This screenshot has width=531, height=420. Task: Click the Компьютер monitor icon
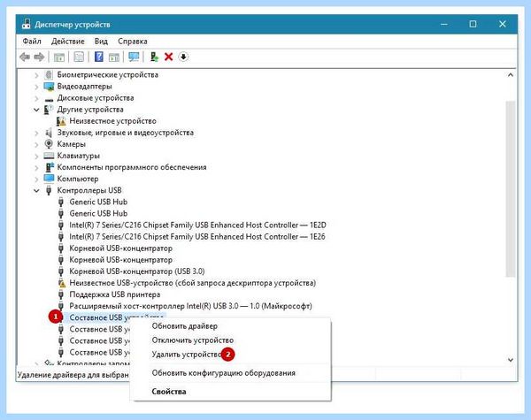click(x=49, y=179)
